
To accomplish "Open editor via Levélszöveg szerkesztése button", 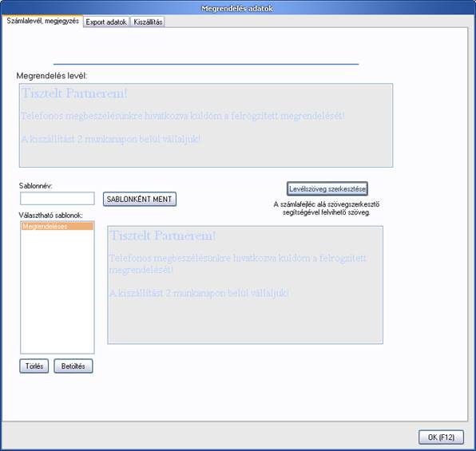I will [327, 188].
